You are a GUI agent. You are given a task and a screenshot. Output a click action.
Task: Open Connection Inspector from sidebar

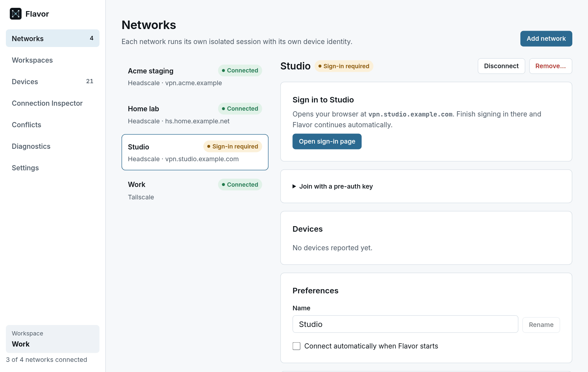53,103
